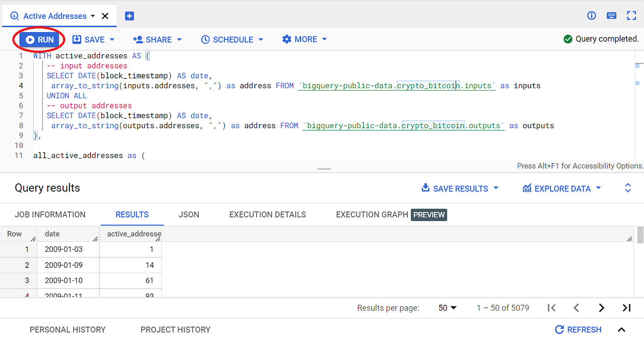644x341 pixels.
Task: Open the SAVE dropdown arrow
Action: pos(112,40)
